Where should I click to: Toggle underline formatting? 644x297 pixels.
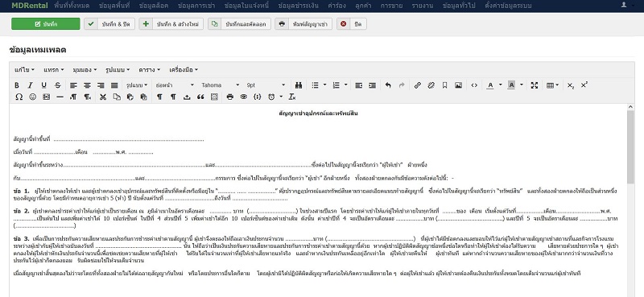(44, 85)
